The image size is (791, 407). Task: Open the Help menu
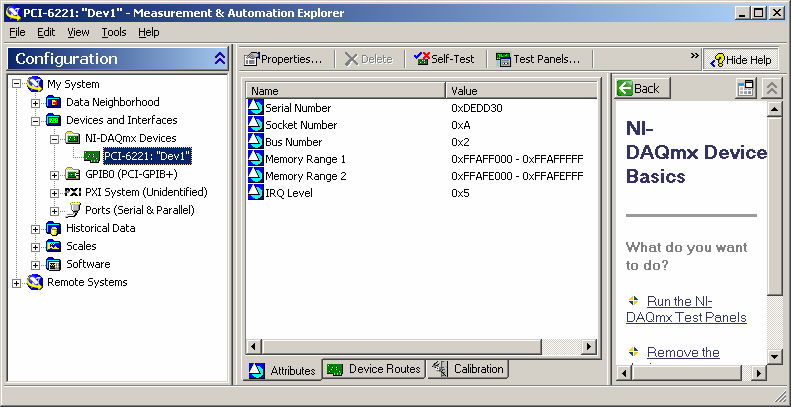pos(148,32)
